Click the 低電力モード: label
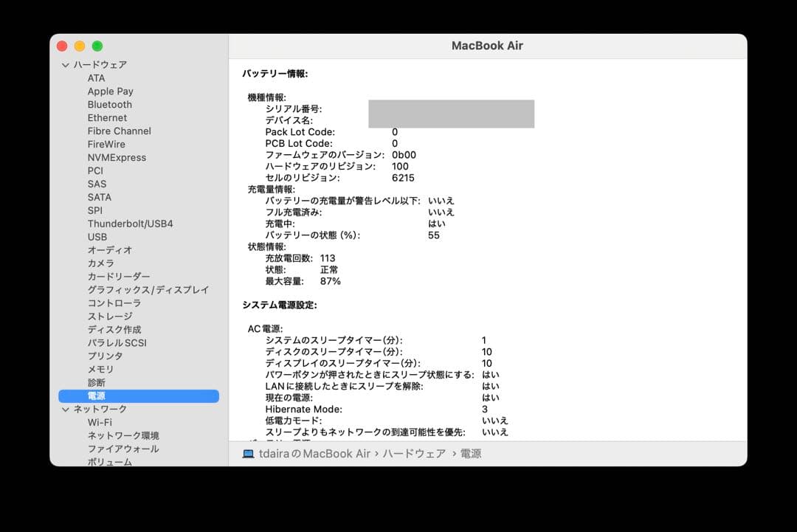The image size is (797, 532). click(294, 421)
